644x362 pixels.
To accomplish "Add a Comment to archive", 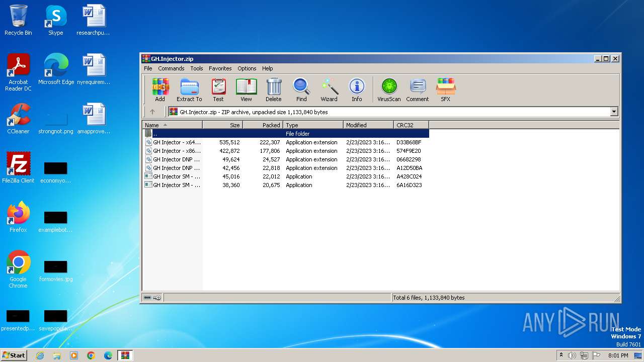I will [418, 90].
